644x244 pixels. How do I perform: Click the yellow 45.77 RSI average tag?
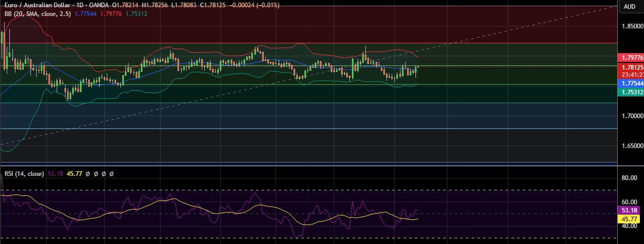630,219
